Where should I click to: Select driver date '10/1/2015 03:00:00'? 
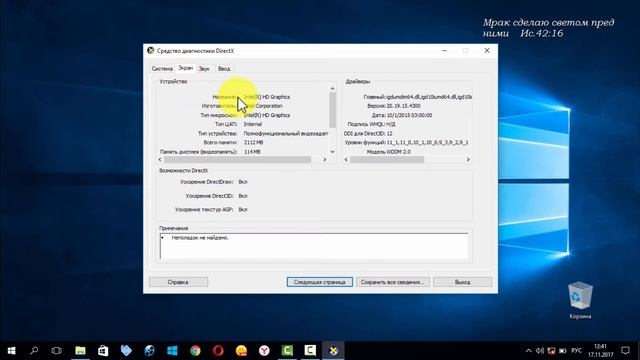coord(409,116)
